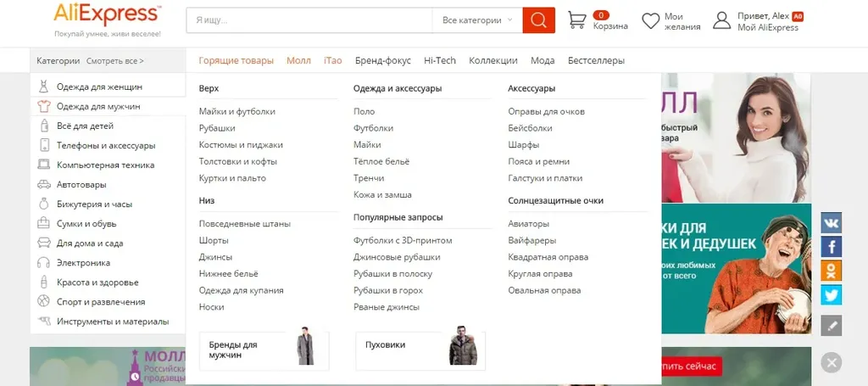This screenshot has height=386, width=868.
Task: Open Костюмы и пиджаки link
Action: 241,144
